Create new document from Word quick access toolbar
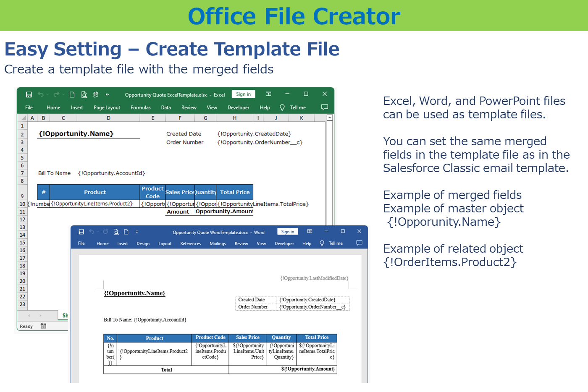Viewport: 588px width, 392px height. (x=126, y=232)
